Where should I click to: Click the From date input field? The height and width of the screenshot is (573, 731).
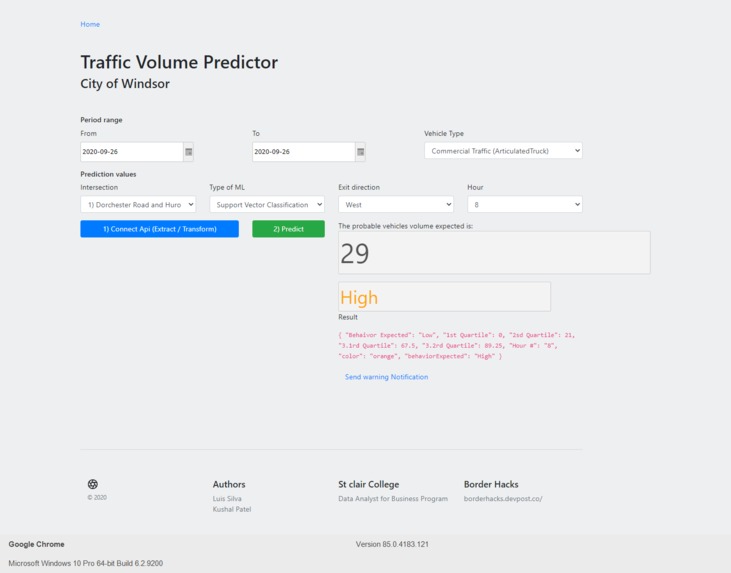(131, 152)
